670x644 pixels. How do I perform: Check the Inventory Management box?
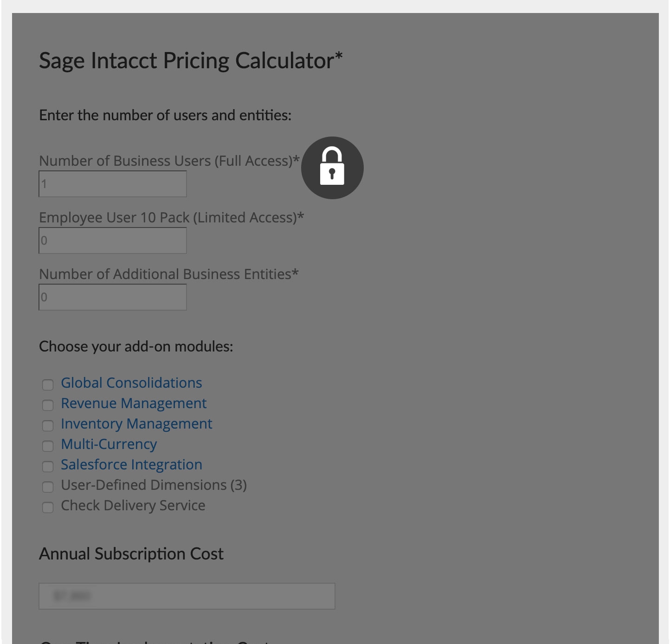pyautogui.click(x=48, y=425)
